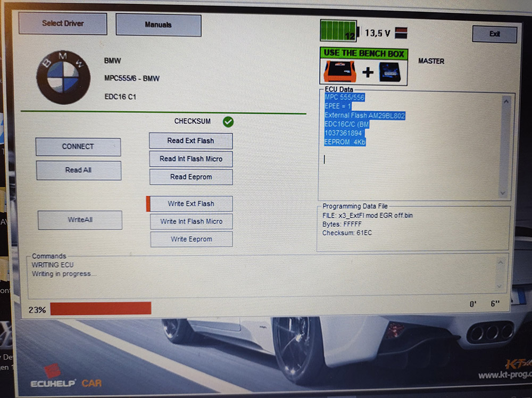Click the USE THE BENCH BOX banner
Image resolution: width=532 pixels, height=398 pixels.
[364, 53]
